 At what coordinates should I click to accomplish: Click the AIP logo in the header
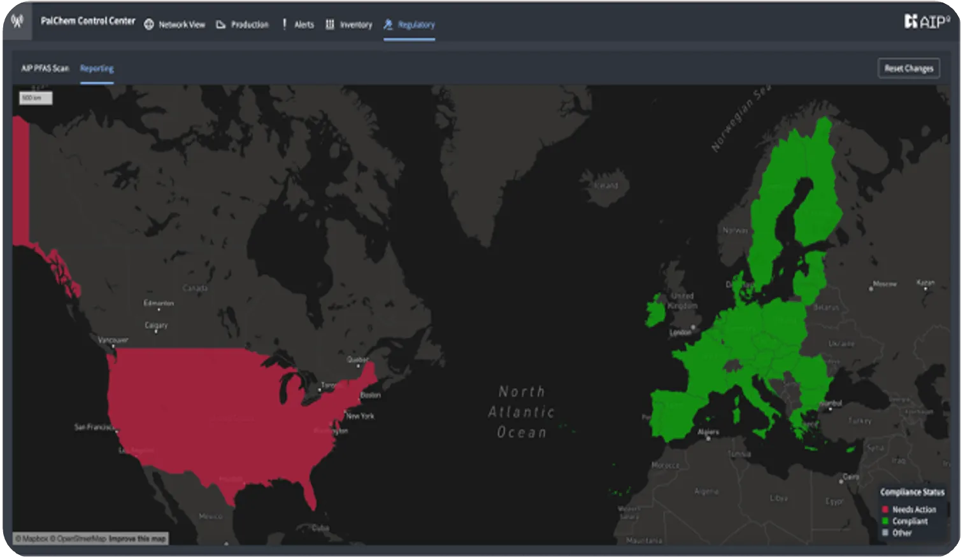pyautogui.click(x=927, y=22)
